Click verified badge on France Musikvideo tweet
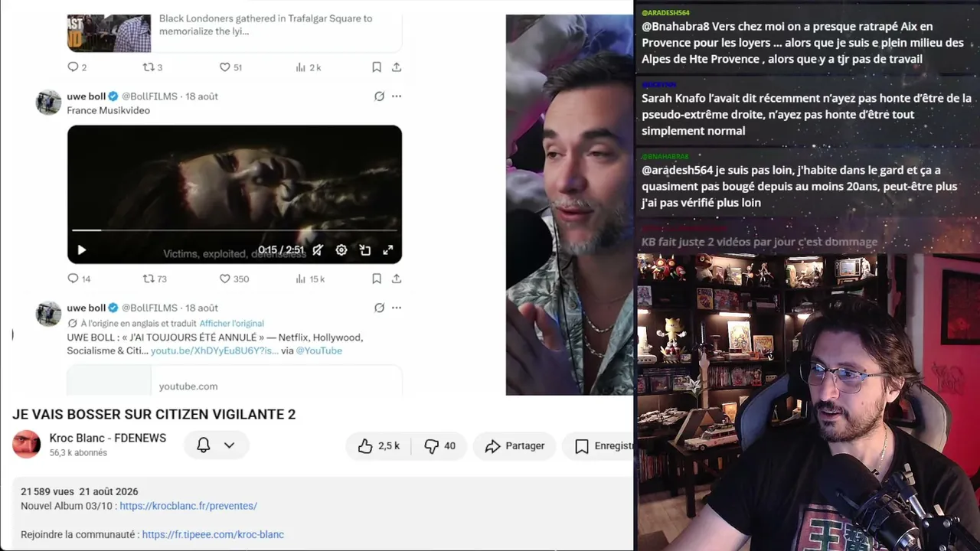The height and width of the screenshot is (551, 980). click(113, 96)
